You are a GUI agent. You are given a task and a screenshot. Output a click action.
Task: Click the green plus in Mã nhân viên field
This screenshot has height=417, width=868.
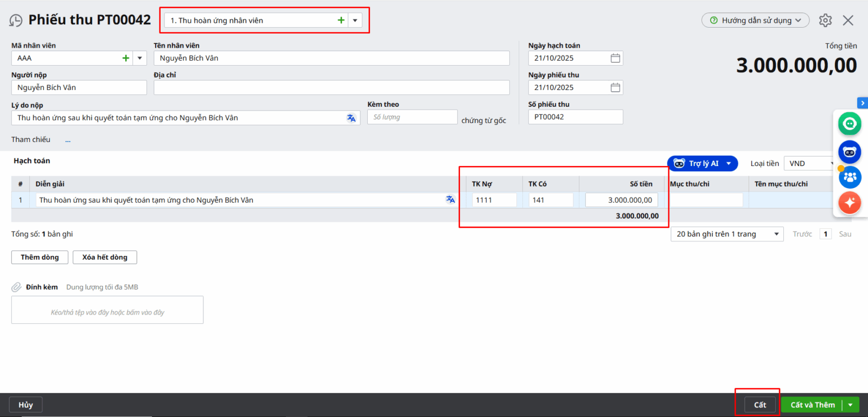tap(126, 58)
